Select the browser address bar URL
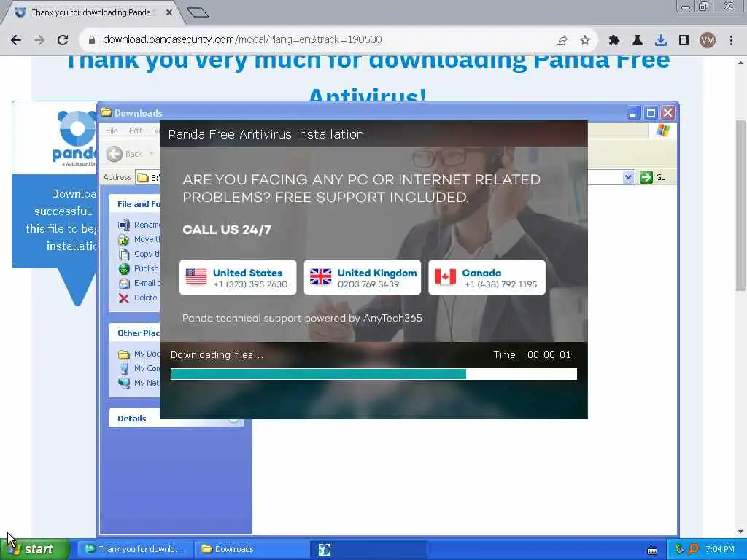The image size is (747, 560). [242, 39]
